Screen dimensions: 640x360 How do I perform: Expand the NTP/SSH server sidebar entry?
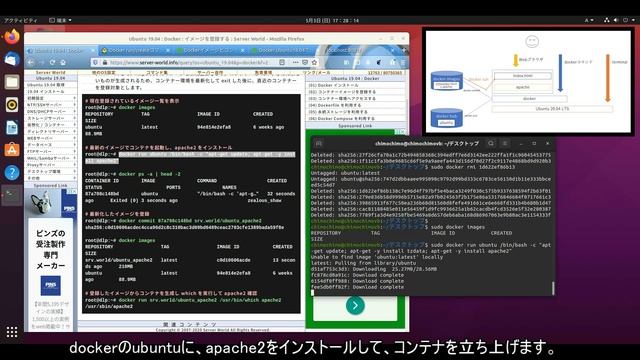[51, 105]
